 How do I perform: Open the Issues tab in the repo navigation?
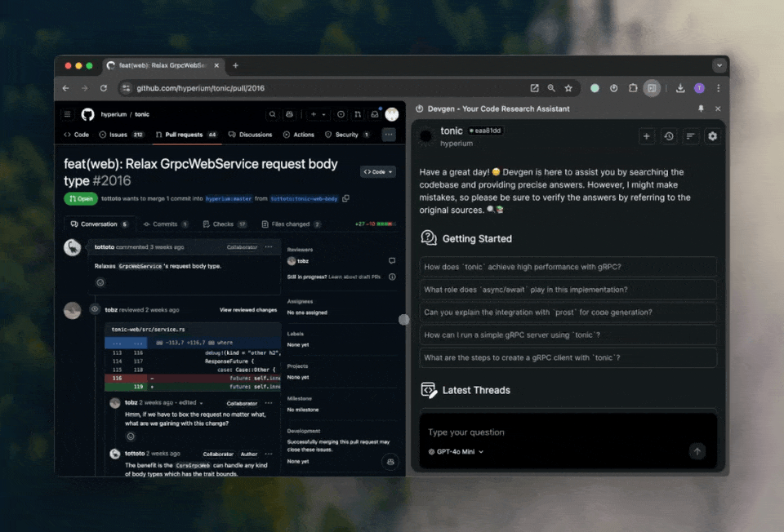pyautogui.click(x=121, y=135)
